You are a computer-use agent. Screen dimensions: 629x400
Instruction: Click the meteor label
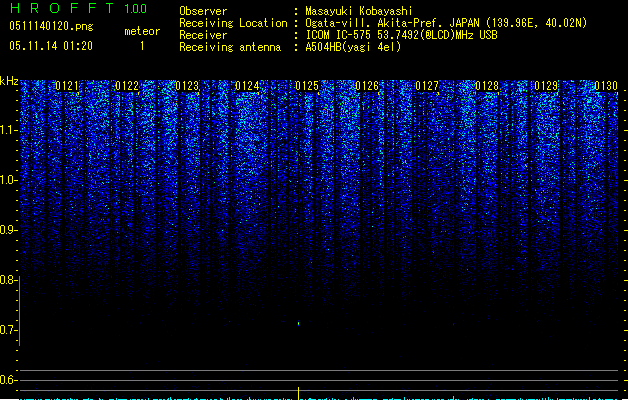(x=142, y=31)
